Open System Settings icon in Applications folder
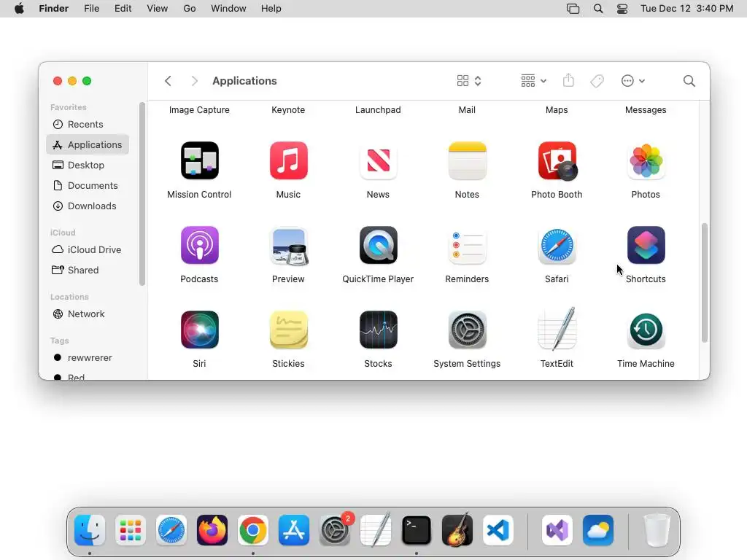The image size is (747, 560). pyautogui.click(x=468, y=330)
